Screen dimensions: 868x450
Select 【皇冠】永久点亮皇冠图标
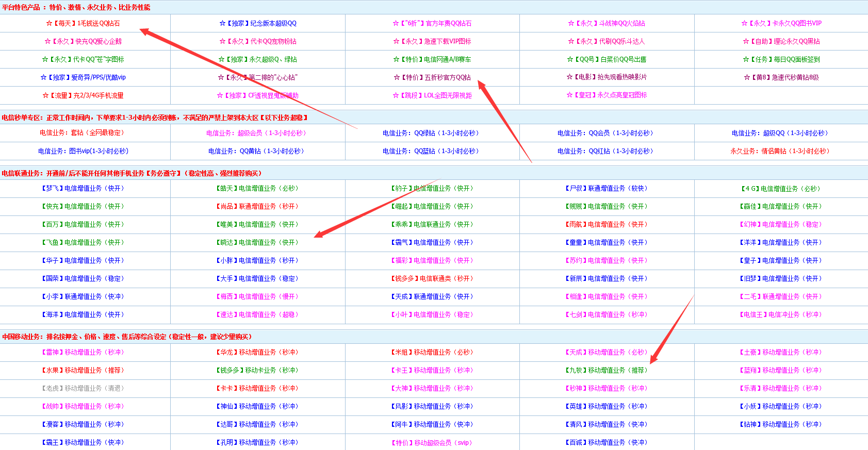point(607,95)
